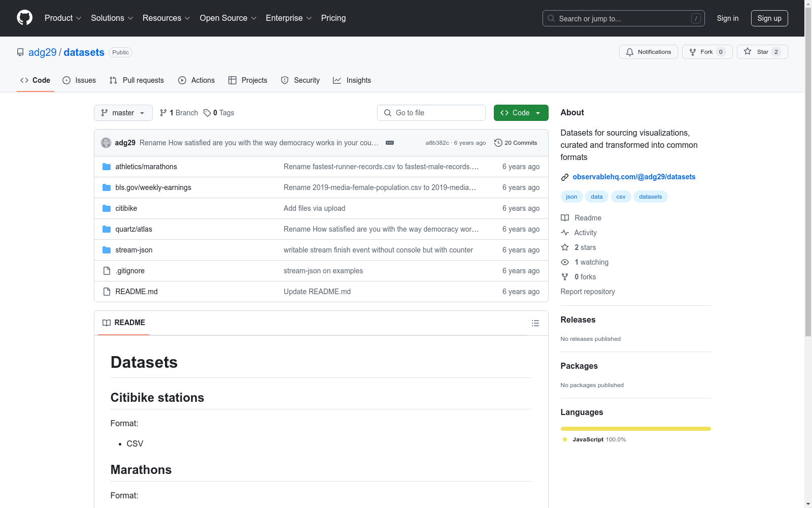Click the JavaScript 100.0% language link
Image resolution: width=812 pixels, height=508 pixels.
point(594,439)
